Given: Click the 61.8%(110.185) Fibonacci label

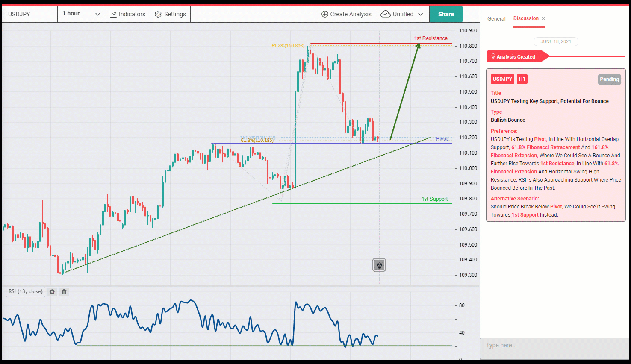Looking at the screenshot, I should click(x=257, y=140).
